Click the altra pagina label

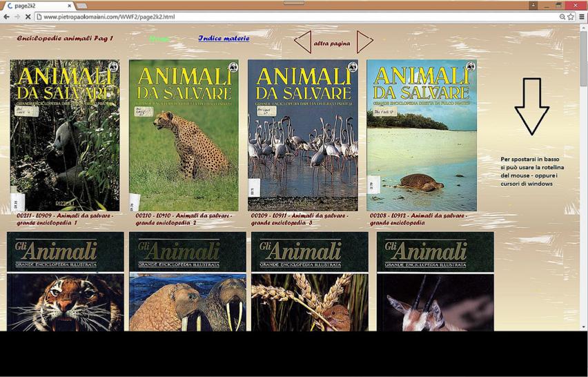tap(332, 43)
